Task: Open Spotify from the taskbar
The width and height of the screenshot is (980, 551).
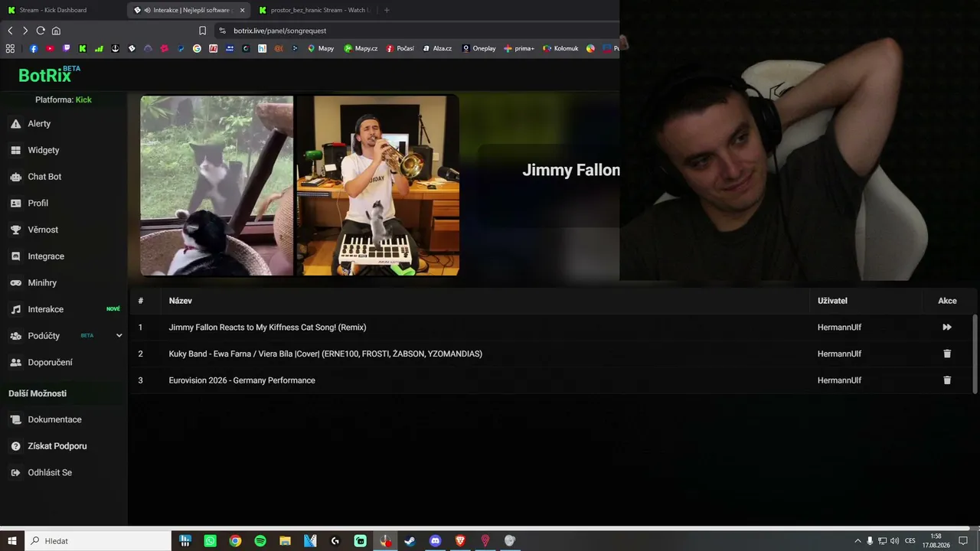Action: click(260, 541)
